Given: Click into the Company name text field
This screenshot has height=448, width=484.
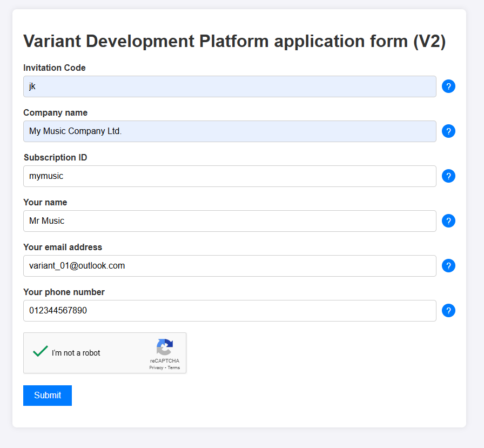Looking at the screenshot, I should (x=230, y=131).
